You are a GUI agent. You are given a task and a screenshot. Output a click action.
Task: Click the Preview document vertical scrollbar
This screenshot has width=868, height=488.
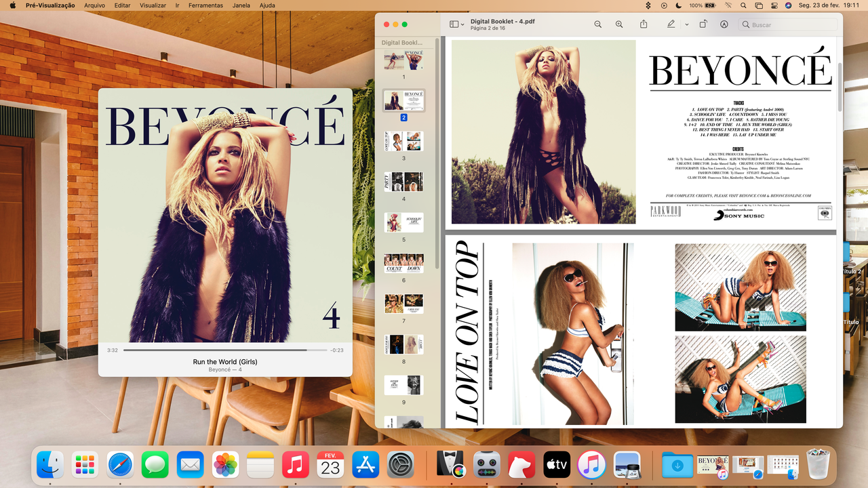pos(840,88)
